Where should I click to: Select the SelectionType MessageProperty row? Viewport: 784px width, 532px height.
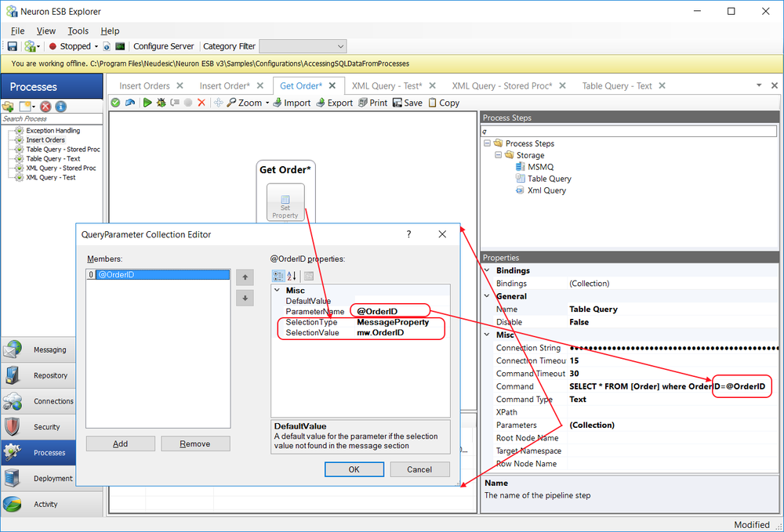[x=361, y=322]
